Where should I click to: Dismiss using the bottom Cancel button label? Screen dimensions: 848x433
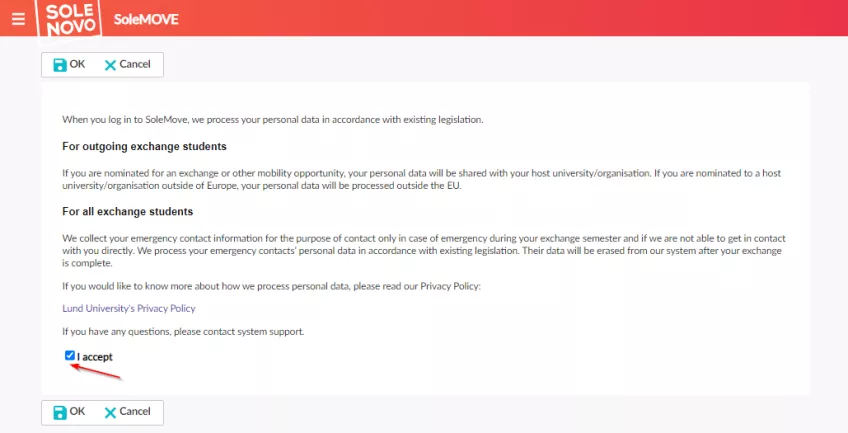[x=134, y=412]
